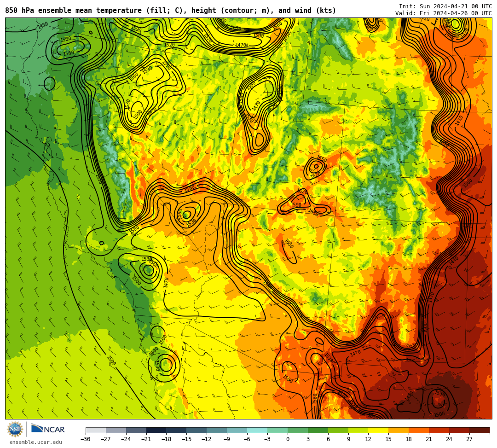Pick the aqua swatch between -6 and -3

257,430
